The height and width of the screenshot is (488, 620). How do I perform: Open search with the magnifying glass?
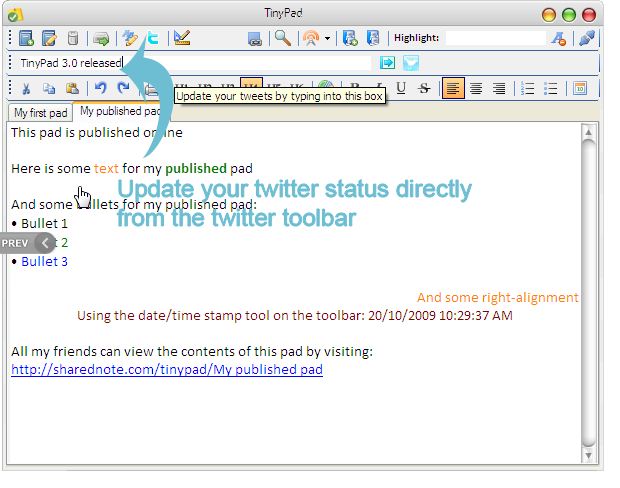(283, 38)
